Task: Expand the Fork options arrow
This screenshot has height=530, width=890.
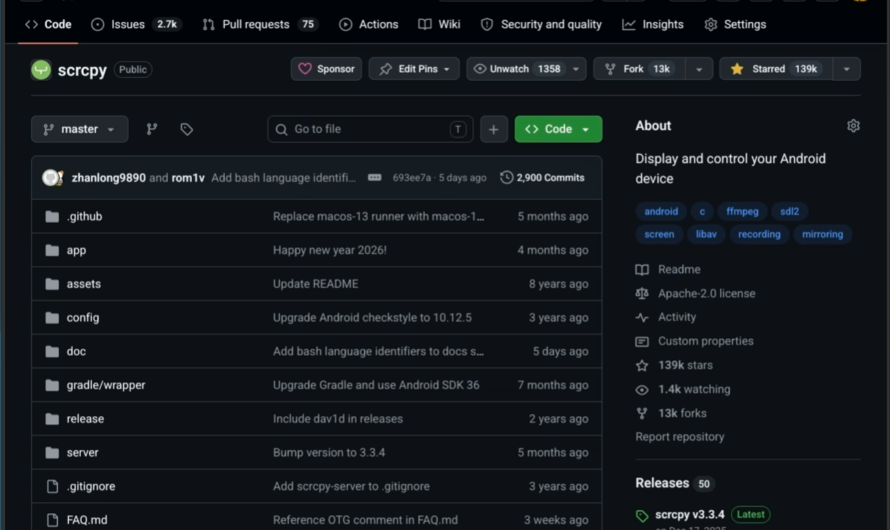Action: pos(699,69)
